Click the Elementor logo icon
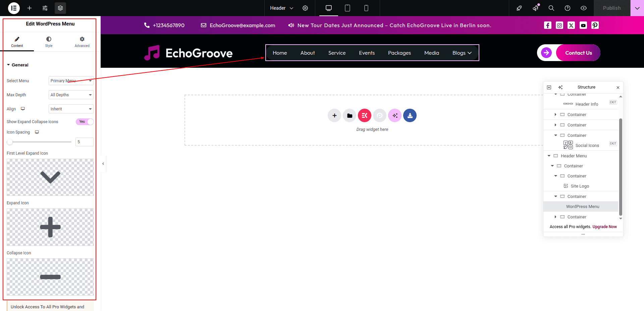 [x=14, y=8]
